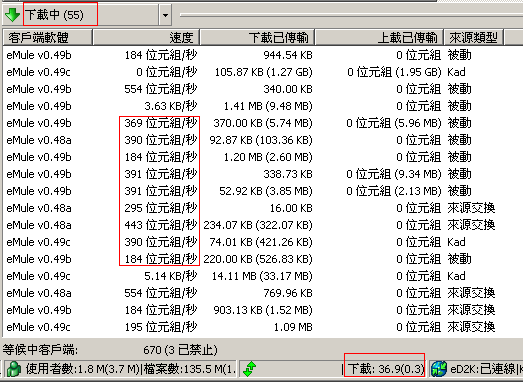Select the 0 位元組 (5.96 MB) upload cell

[x=394, y=123]
